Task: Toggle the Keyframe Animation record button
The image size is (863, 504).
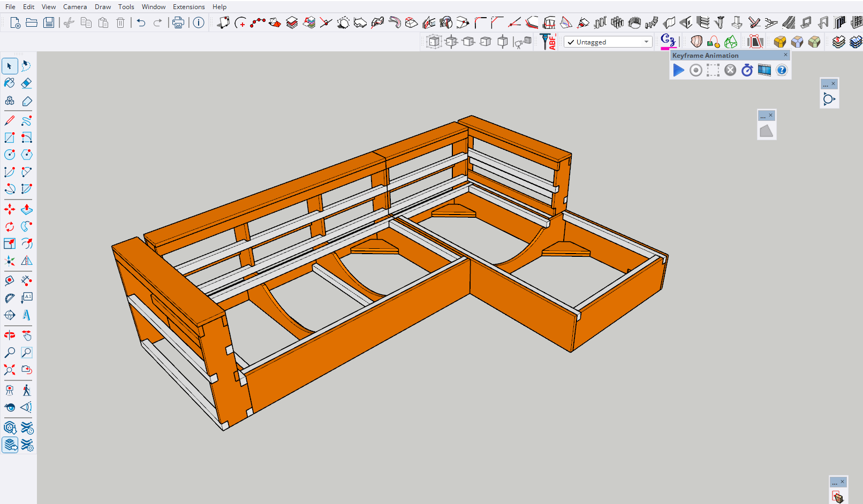Action: click(695, 70)
